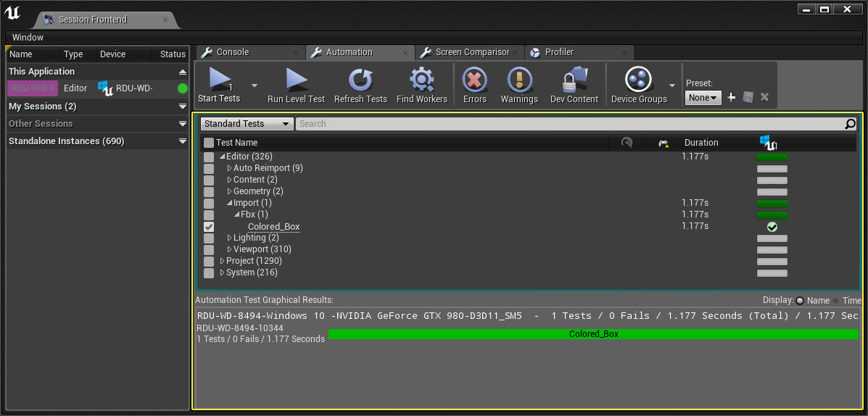Uncheck the Colored_Box test checkbox
868x416 pixels.
click(x=209, y=227)
